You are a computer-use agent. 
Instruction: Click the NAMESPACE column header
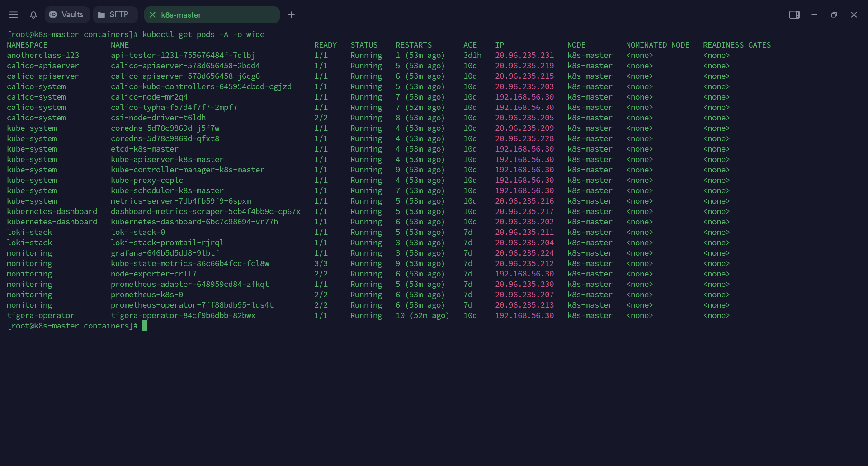coord(27,45)
